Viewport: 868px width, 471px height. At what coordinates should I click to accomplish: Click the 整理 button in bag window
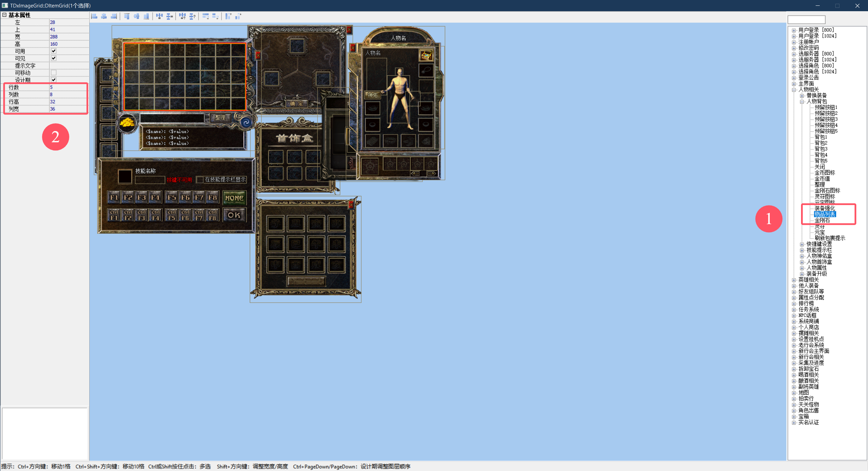(221, 117)
